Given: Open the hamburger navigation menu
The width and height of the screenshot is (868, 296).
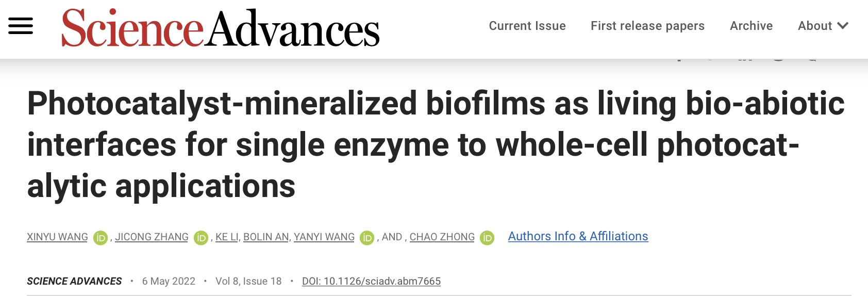Looking at the screenshot, I should tap(21, 26).
